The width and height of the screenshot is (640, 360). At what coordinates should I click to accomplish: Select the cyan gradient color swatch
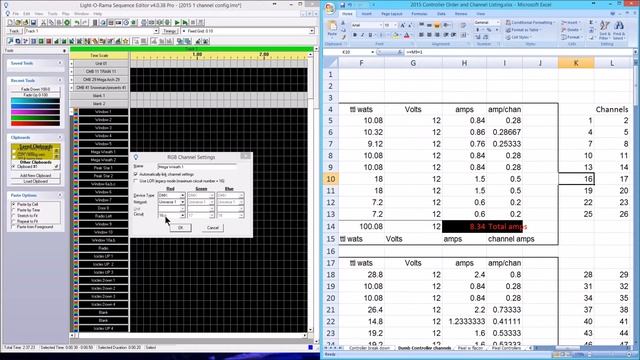pos(36,100)
